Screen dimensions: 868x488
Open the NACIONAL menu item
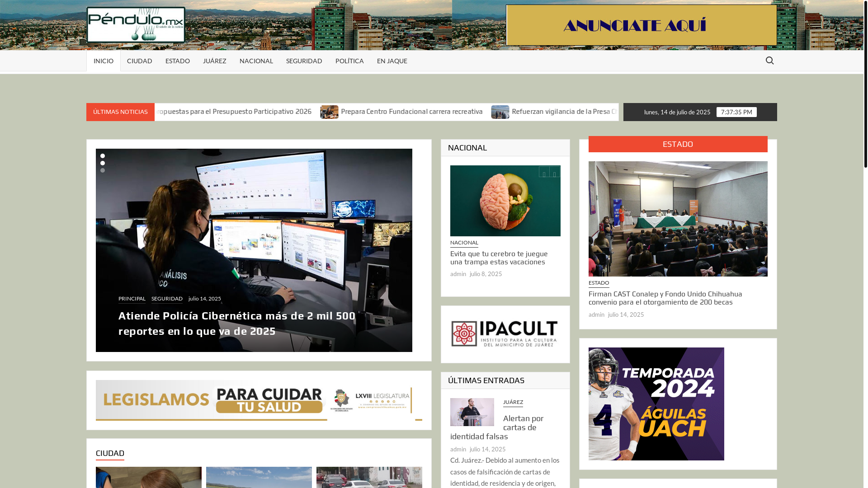coord(256,61)
